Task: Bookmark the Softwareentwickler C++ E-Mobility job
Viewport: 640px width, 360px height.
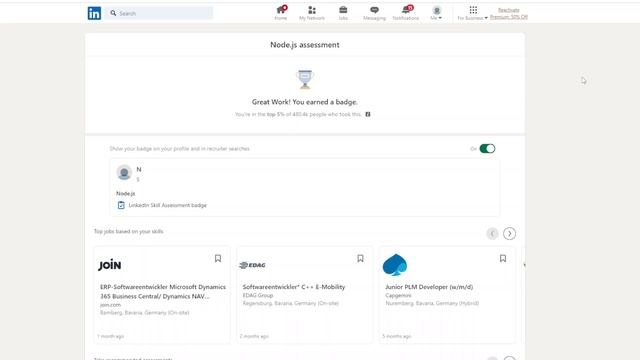Action: click(x=360, y=258)
